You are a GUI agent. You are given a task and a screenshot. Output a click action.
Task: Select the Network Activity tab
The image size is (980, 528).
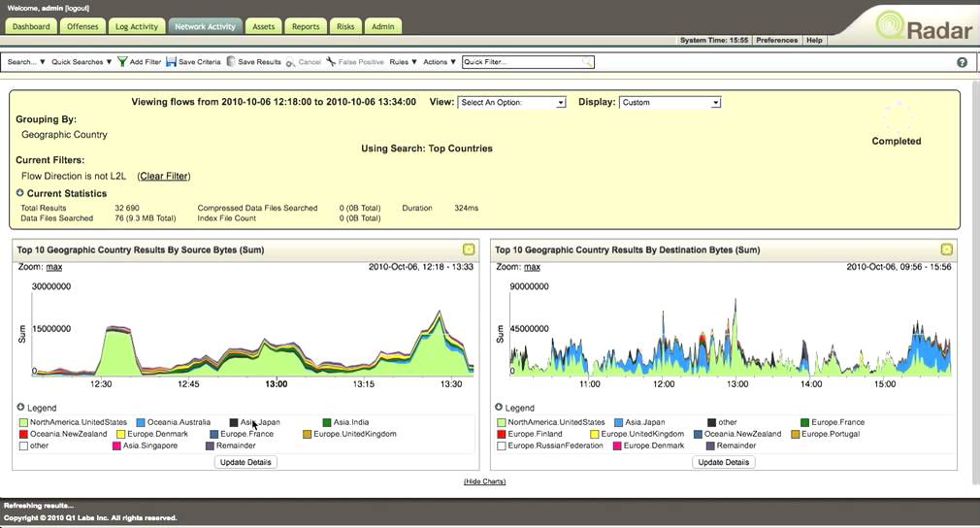(x=205, y=26)
